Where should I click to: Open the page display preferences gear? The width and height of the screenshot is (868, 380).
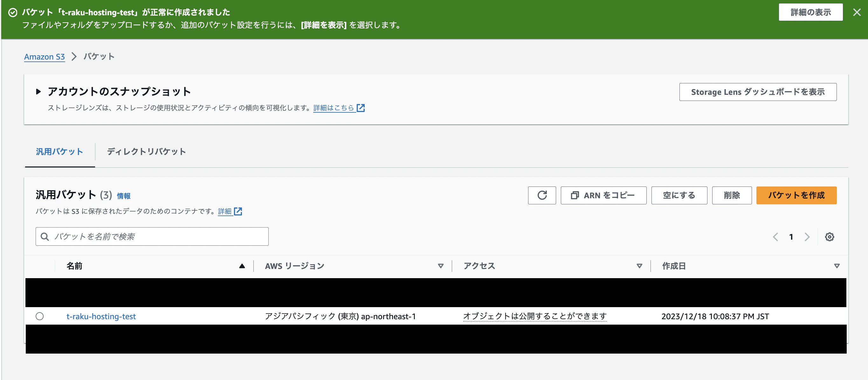pos(830,237)
